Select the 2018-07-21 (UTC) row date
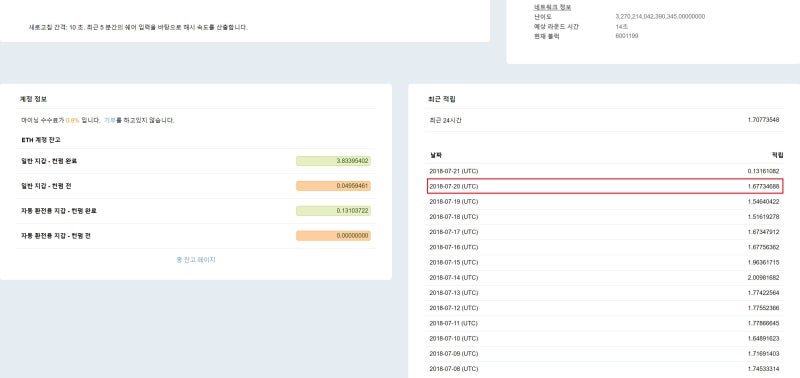This screenshot has height=378, width=800. (454, 171)
